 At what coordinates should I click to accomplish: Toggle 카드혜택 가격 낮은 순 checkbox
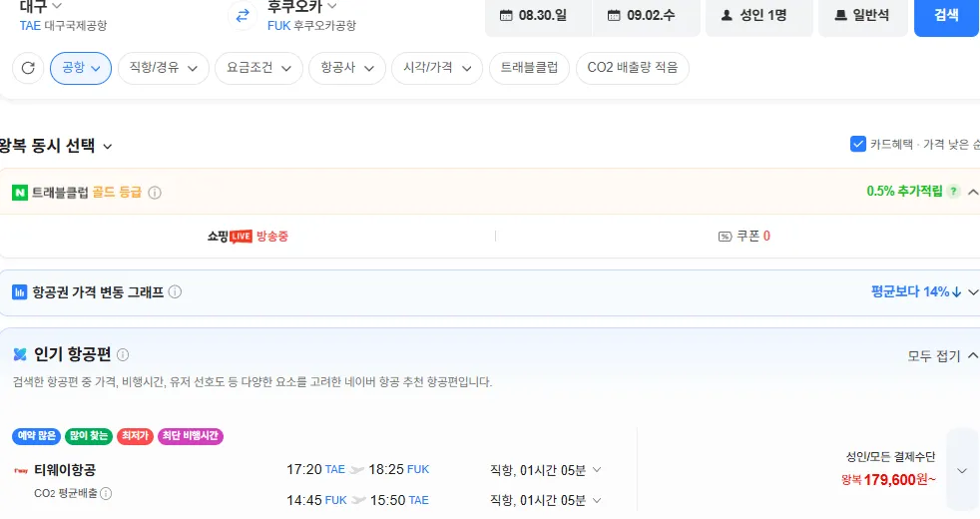[857, 144]
